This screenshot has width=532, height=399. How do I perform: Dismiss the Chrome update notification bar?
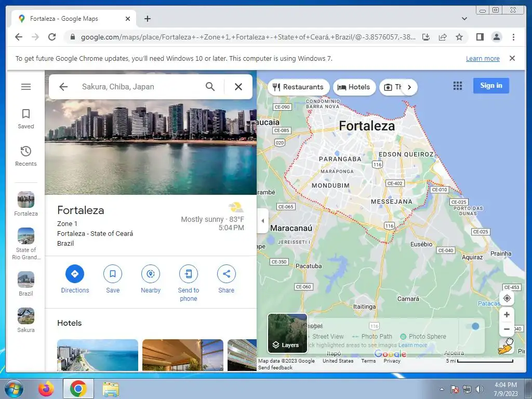coord(512,58)
